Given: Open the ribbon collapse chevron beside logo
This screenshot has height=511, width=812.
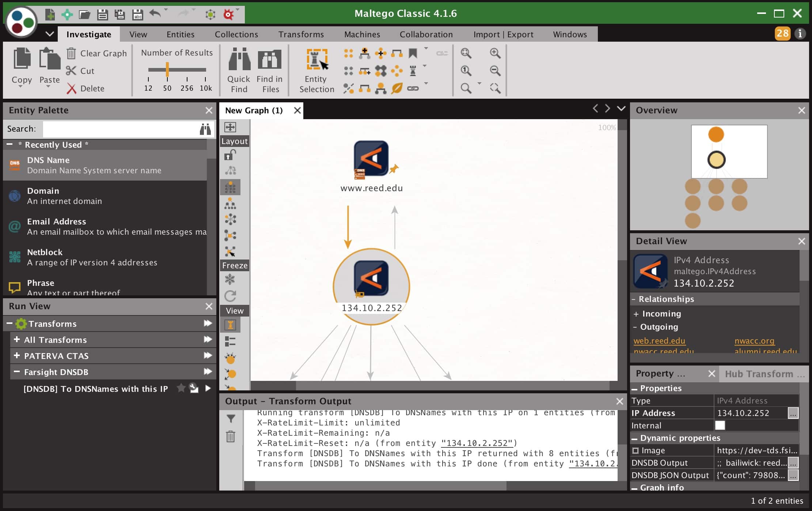Looking at the screenshot, I should [x=50, y=34].
